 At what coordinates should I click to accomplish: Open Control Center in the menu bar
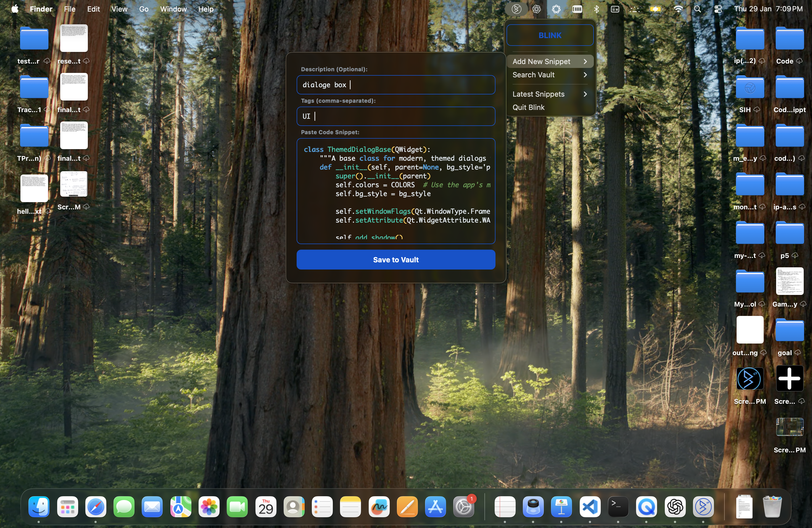pyautogui.click(x=718, y=9)
